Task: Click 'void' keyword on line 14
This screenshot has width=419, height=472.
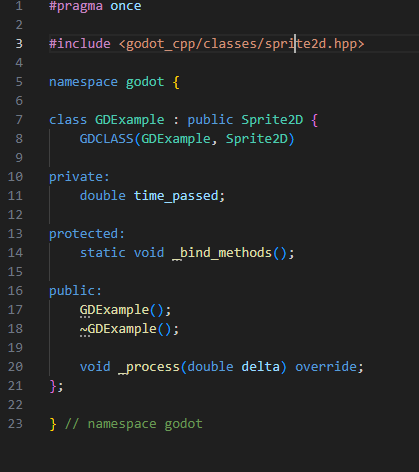Action: [x=149, y=253]
